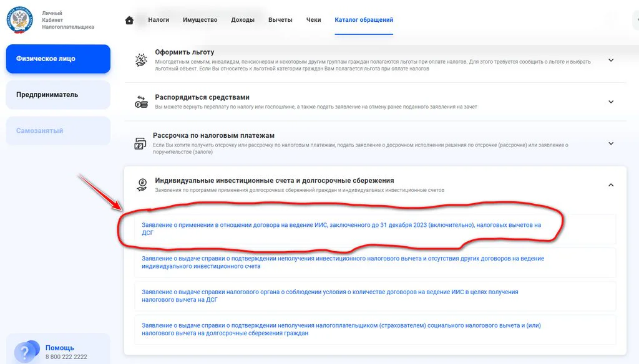The image size is (639, 364).
Task: Expand the Оформить льготу section chevron
Action: [611, 60]
